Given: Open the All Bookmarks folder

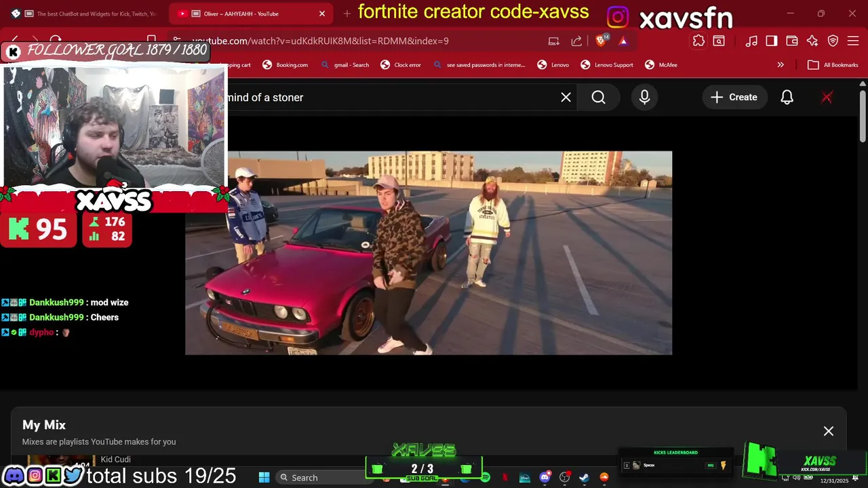Looking at the screenshot, I should click(x=833, y=65).
